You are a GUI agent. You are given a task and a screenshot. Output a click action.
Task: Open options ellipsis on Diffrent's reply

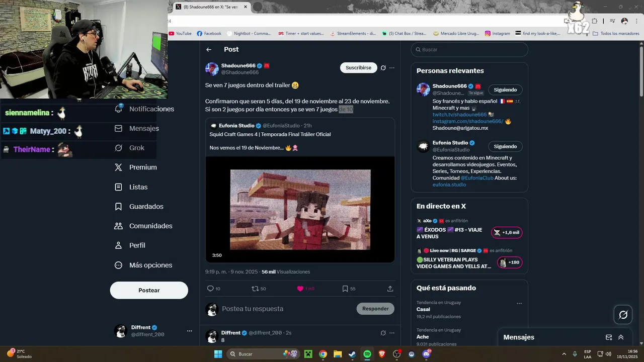click(x=392, y=333)
